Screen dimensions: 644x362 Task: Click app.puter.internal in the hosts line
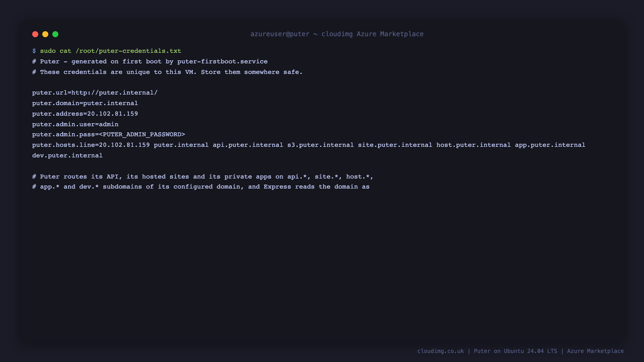click(x=550, y=145)
